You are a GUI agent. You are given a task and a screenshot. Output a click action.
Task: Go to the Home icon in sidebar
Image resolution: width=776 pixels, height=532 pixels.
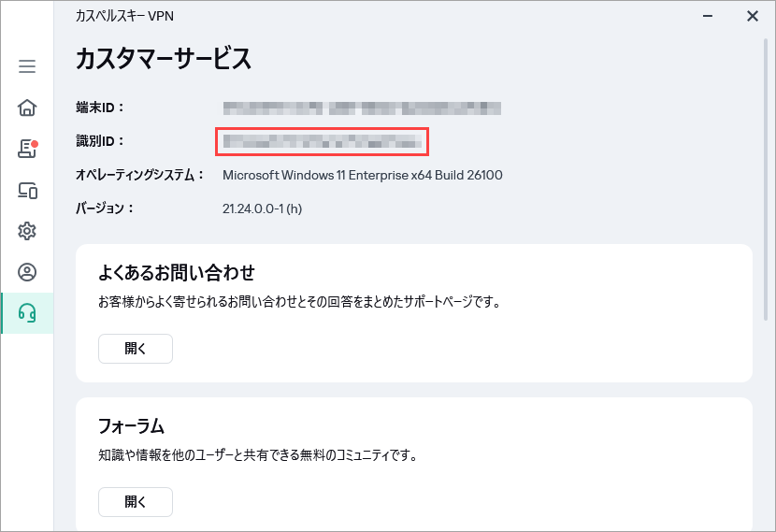[x=27, y=108]
